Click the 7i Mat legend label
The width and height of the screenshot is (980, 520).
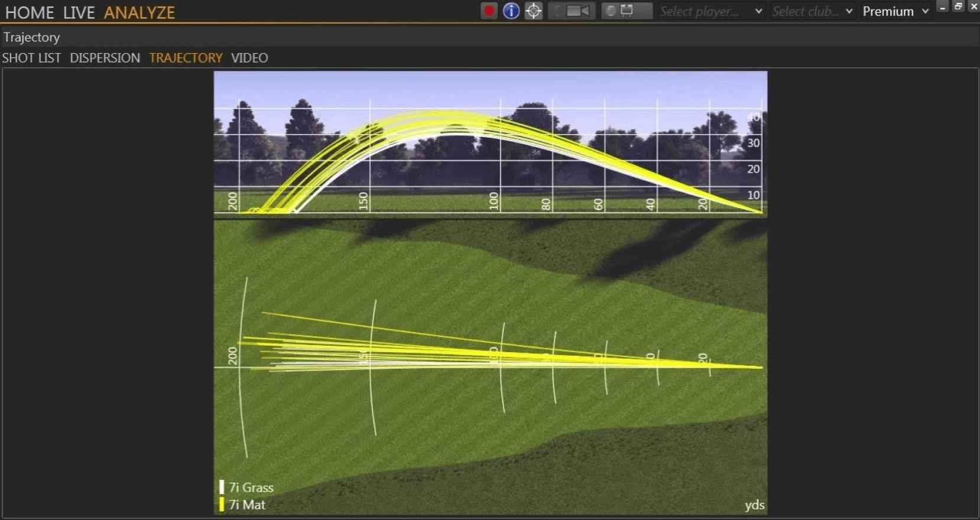[x=247, y=505]
